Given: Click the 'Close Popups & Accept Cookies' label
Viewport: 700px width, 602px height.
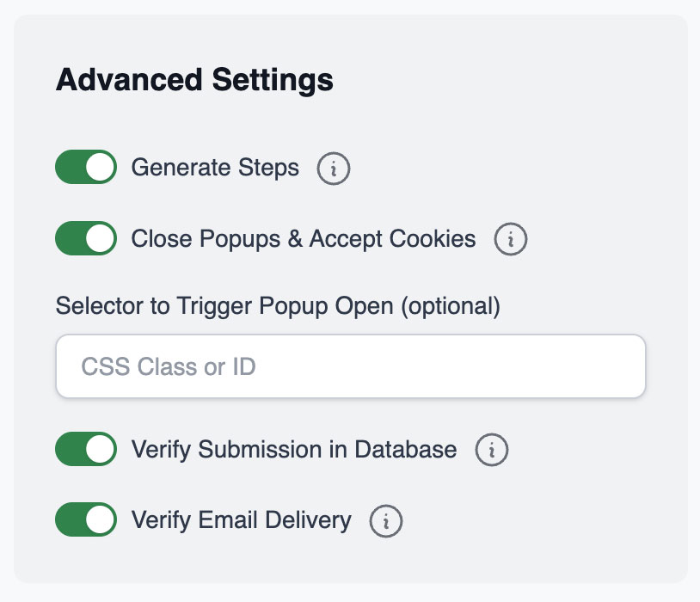Looking at the screenshot, I should pos(303,238).
